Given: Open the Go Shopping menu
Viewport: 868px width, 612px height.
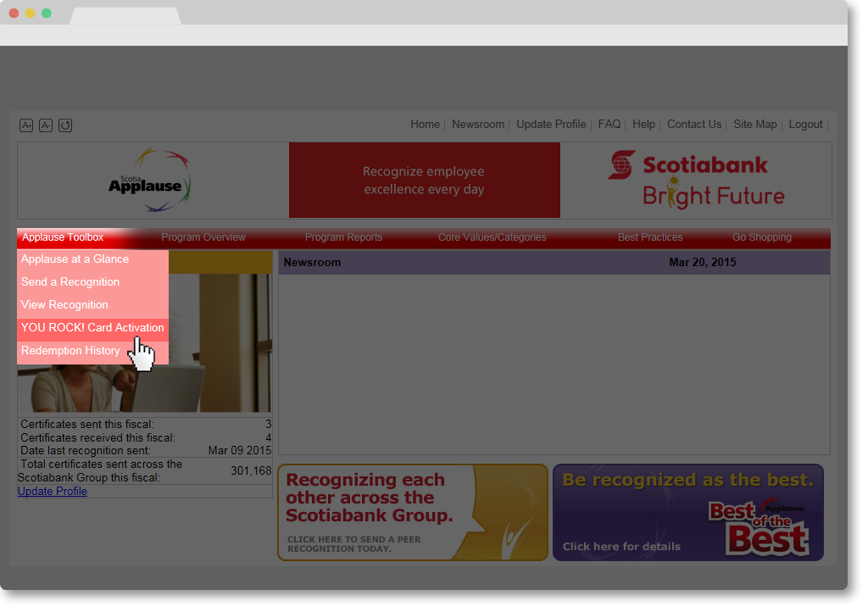Looking at the screenshot, I should pos(762,237).
